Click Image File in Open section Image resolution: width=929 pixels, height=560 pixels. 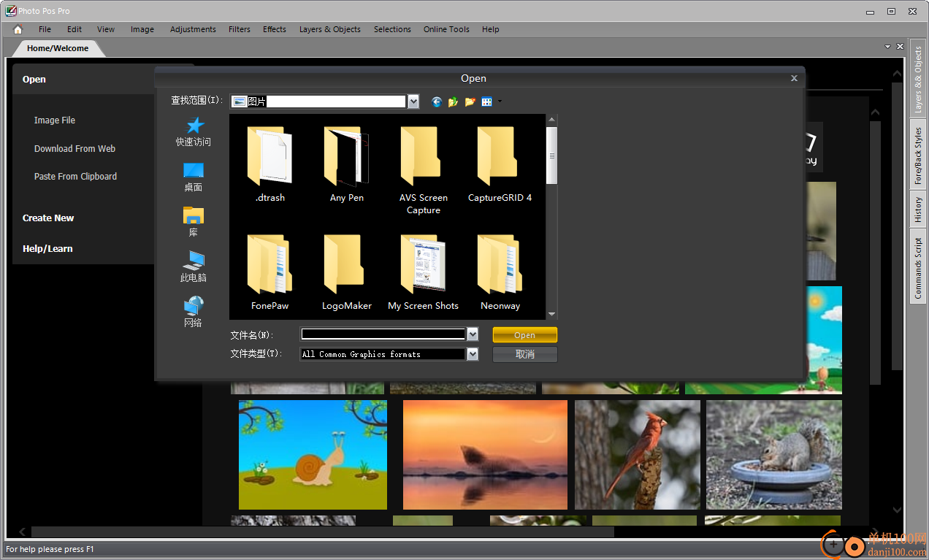click(x=55, y=120)
